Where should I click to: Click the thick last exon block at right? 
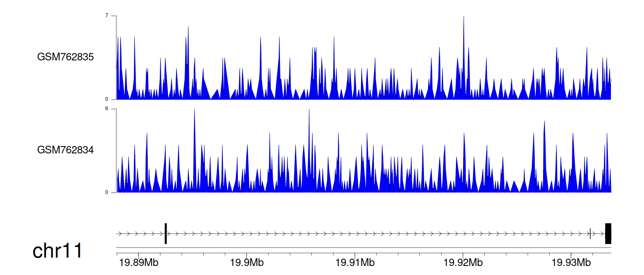pyautogui.click(x=608, y=233)
